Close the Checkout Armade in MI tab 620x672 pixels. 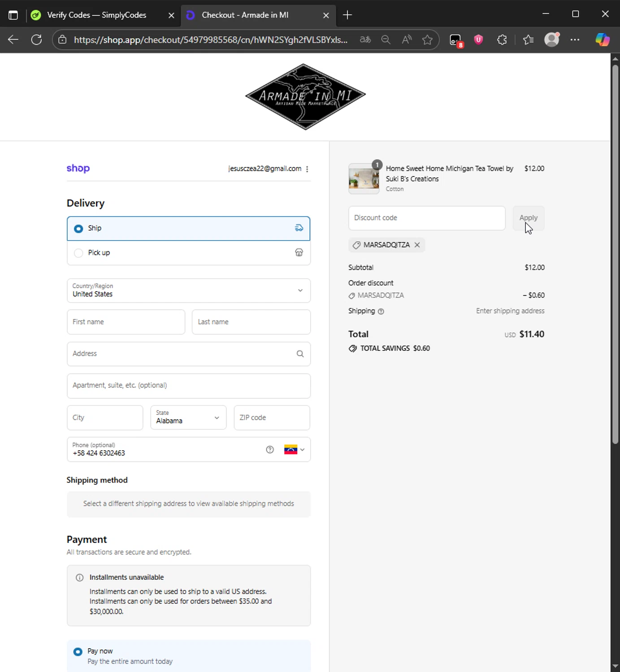click(326, 15)
